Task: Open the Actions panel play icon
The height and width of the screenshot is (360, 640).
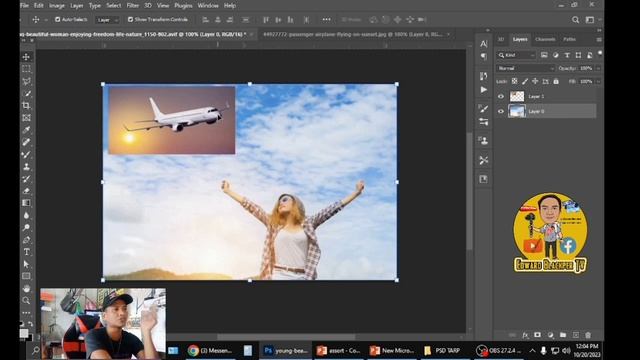Action: click(484, 89)
